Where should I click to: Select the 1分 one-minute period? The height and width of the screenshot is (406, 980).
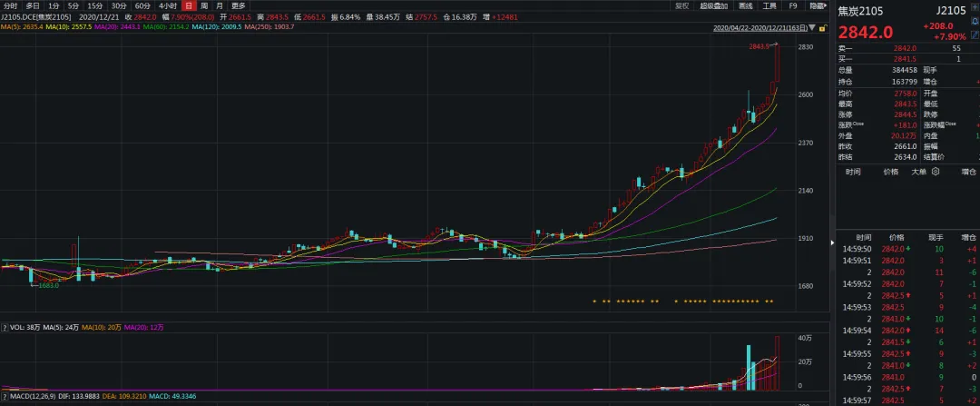pos(54,5)
